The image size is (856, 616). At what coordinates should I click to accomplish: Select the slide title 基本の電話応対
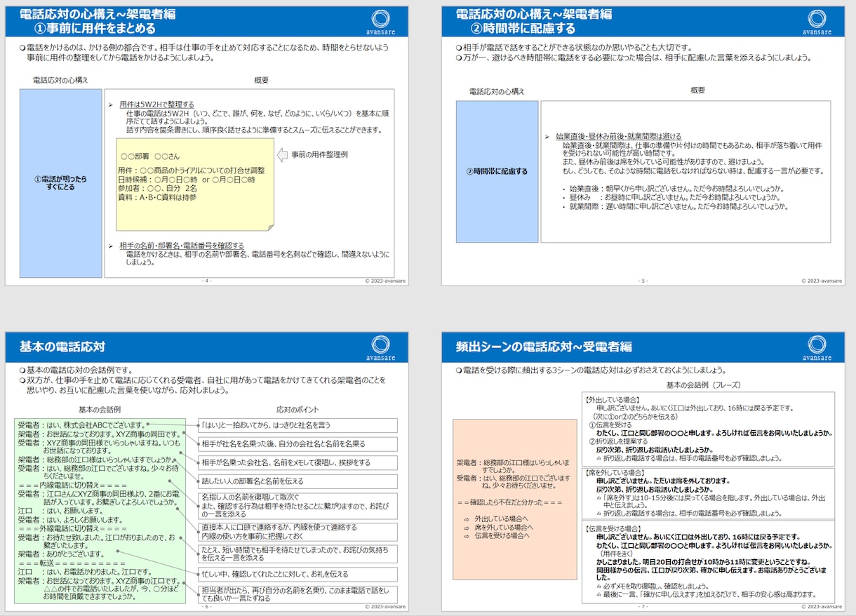point(62,346)
